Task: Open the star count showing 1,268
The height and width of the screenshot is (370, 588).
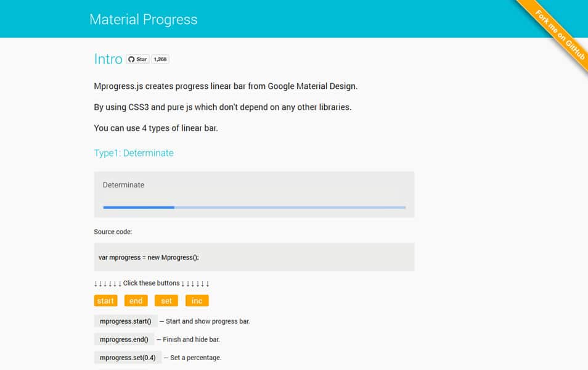Action: point(159,59)
